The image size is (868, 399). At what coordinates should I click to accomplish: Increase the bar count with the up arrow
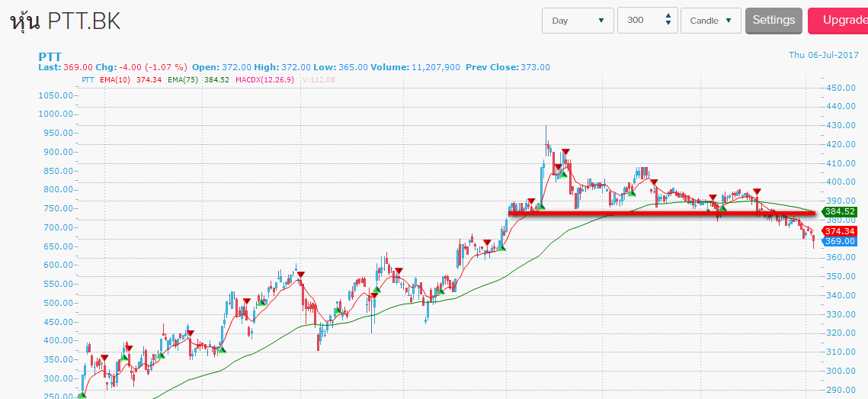(668, 16)
